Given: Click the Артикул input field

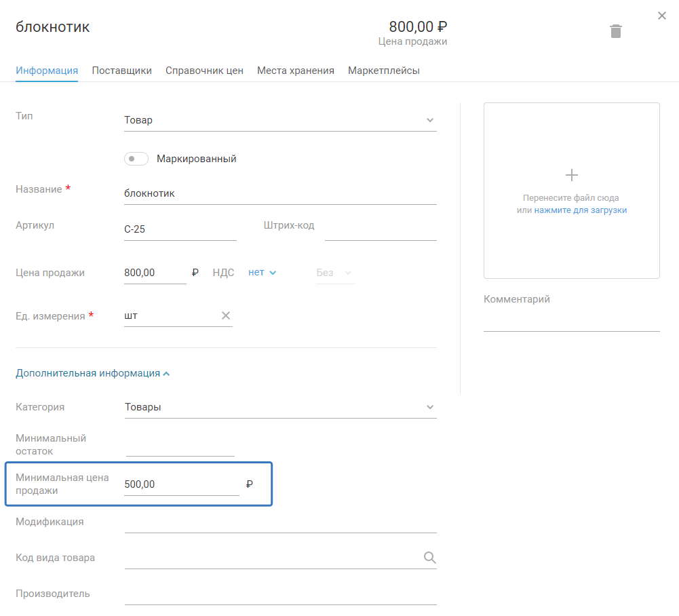Looking at the screenshot, I should (180, 229).
